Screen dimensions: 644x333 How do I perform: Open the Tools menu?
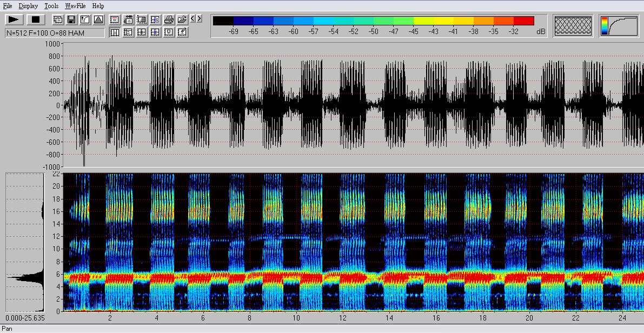coord(51,6)
